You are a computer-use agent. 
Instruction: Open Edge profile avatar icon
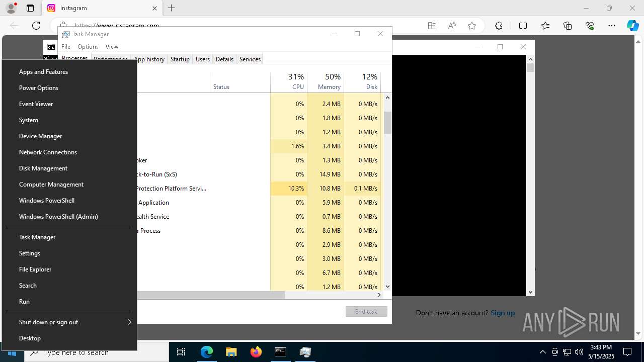click(x=11, y=8)
